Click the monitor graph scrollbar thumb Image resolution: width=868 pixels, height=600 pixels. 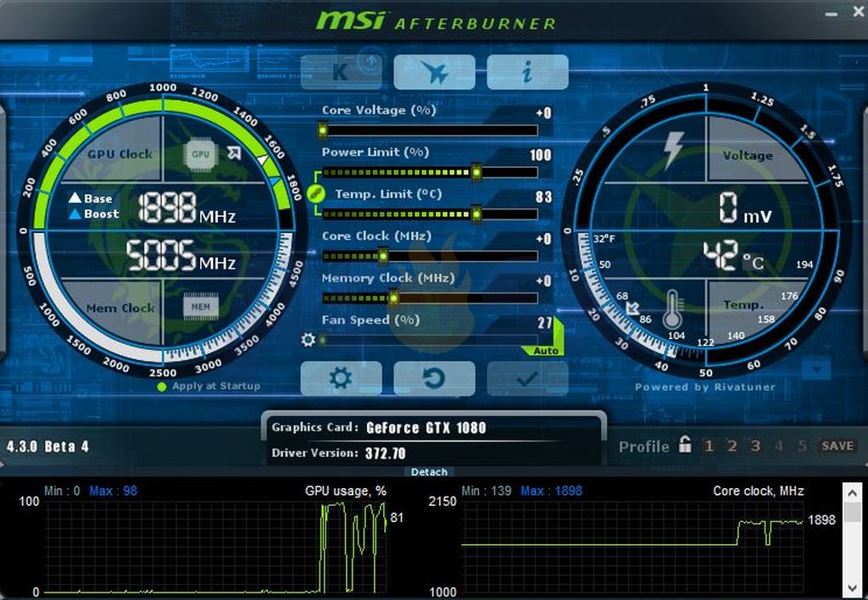pos(853,511)
